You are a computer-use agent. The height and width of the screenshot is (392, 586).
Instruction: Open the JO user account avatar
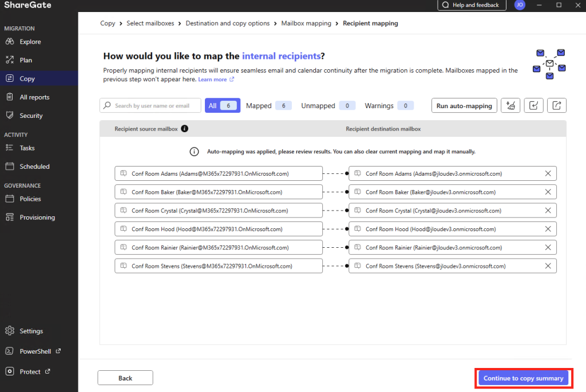click(520, 5)
